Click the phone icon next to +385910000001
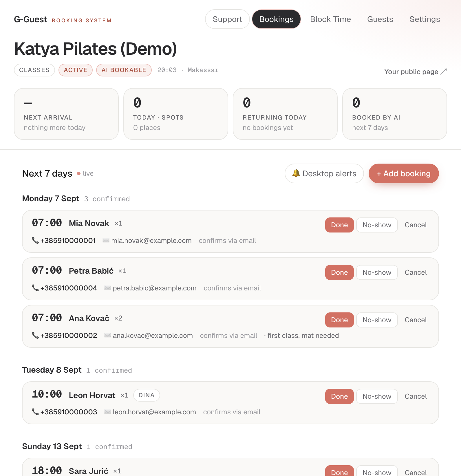The width and height of the screenshot is (461, 476). click(x=35, y=240)
